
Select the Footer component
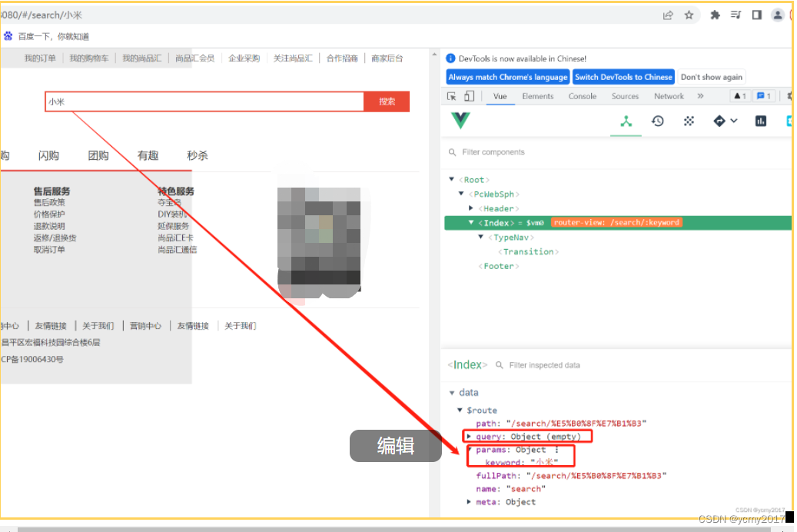pyautogui.click(x=499, y=266)
